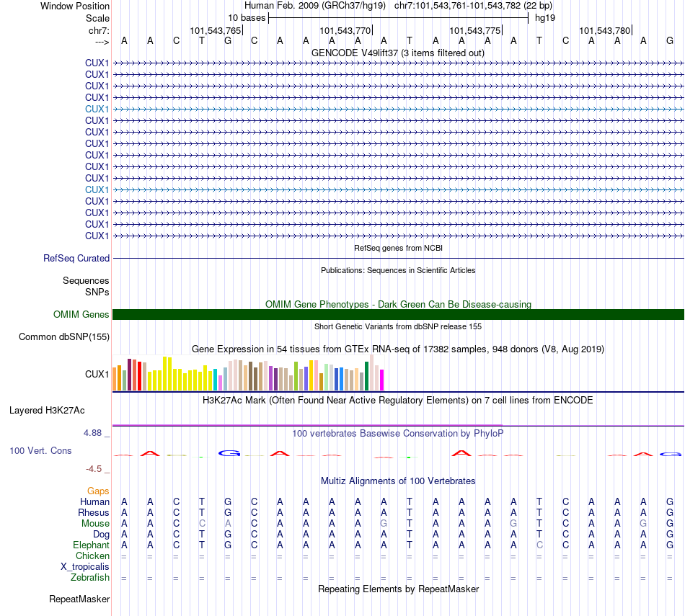
Task: Click the base direction arrow label '--->'
Action: 102,42
